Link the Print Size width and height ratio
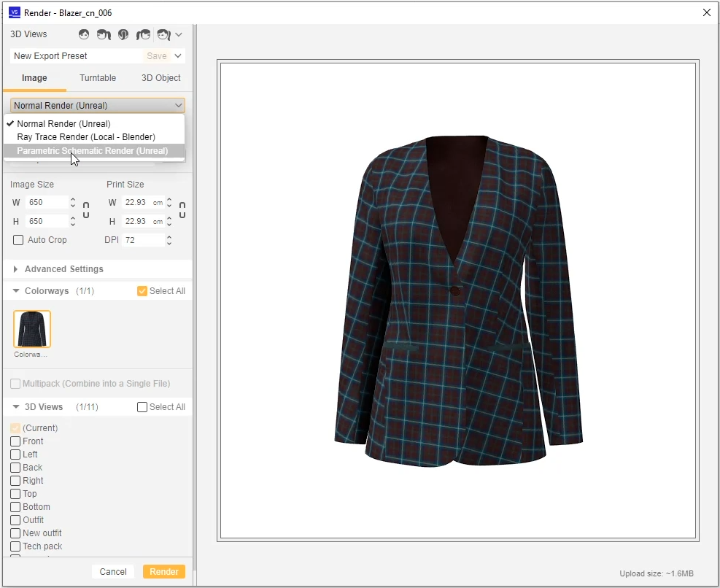Screen dimensions: 720x588 pos(182,212)
